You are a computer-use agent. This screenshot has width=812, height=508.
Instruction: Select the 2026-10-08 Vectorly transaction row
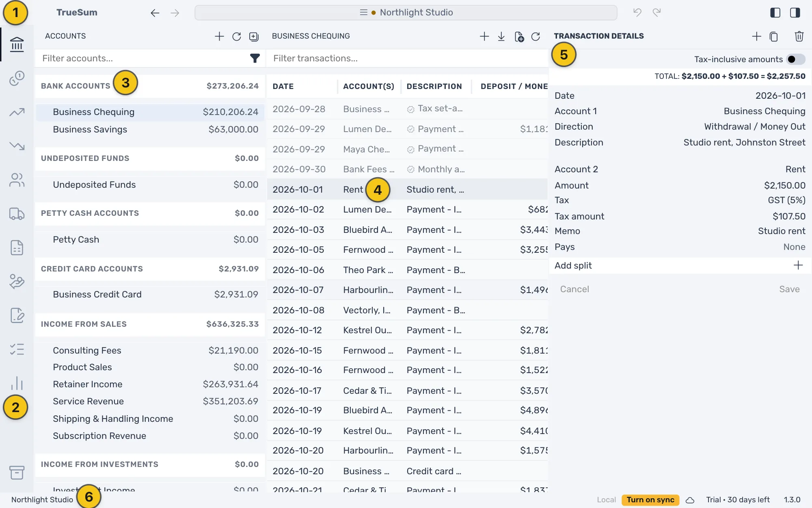(x=407, y=310)
